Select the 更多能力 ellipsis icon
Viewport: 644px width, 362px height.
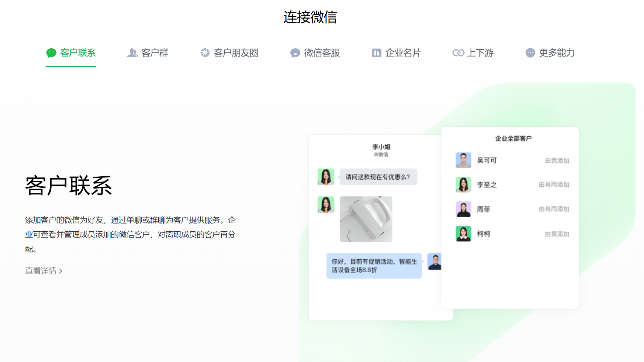530,53
